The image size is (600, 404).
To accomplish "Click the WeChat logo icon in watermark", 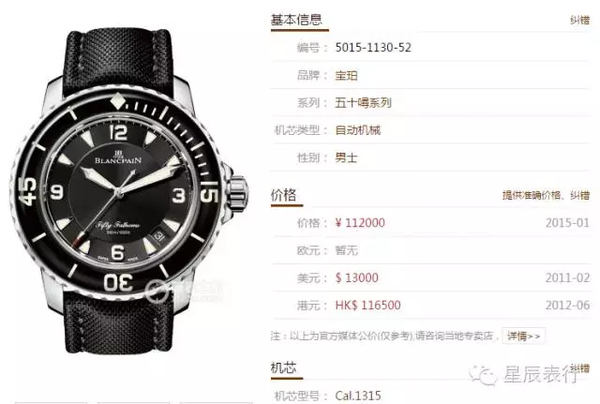I will point(484,375).
